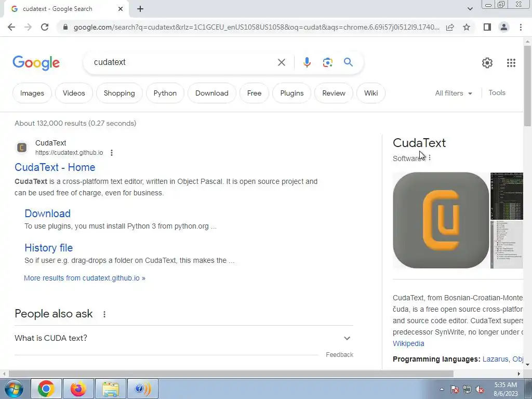Image resolution: width=532 pixels, height=399 pixels.
Task: Filter results by Shopping
Action: pos(119,94)
